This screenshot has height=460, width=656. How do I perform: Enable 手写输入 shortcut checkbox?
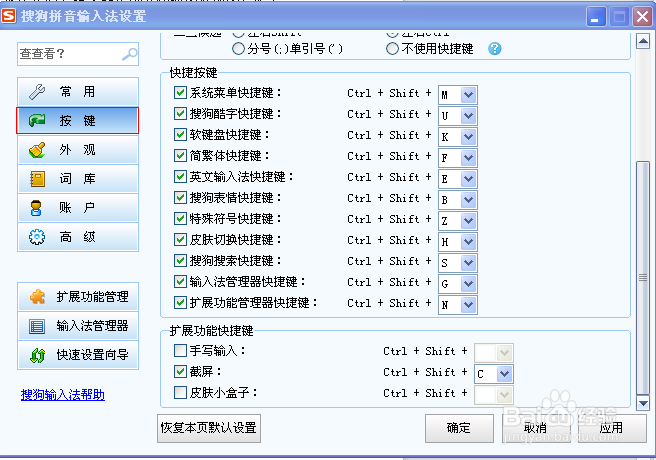point(180,350)
